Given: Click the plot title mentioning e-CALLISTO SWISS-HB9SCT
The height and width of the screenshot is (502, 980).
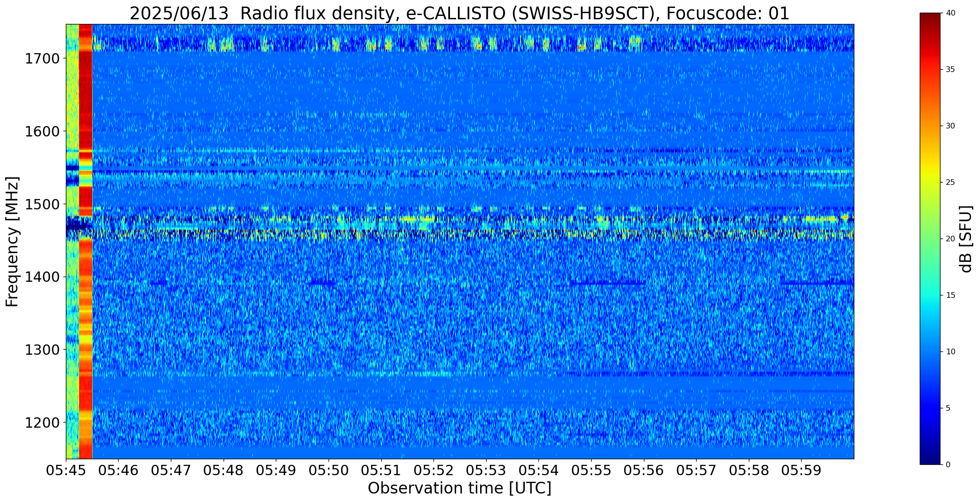Looking at the screenshot, I should pyautogui.click(x=459, y=13).
